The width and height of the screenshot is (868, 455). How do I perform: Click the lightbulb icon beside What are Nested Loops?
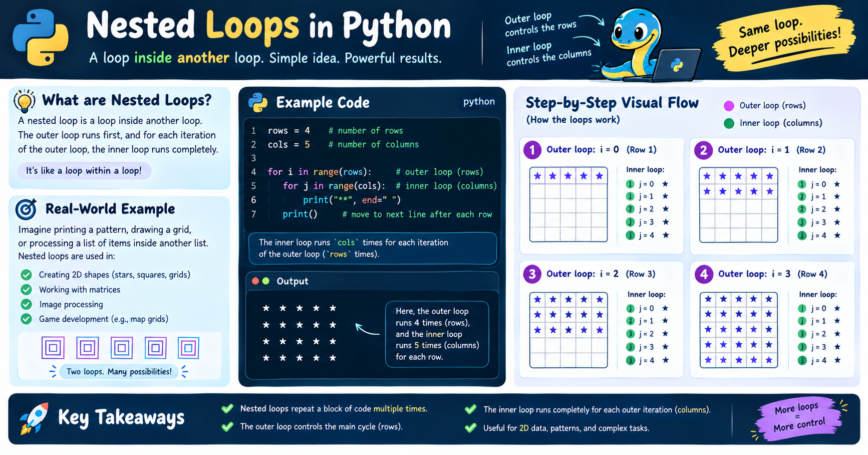25,101
